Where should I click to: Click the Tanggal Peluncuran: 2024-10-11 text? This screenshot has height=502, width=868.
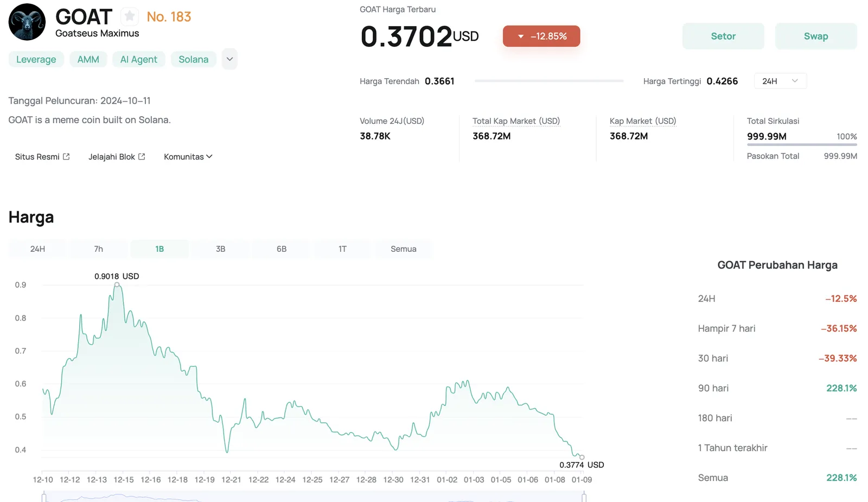click(80, 101)
